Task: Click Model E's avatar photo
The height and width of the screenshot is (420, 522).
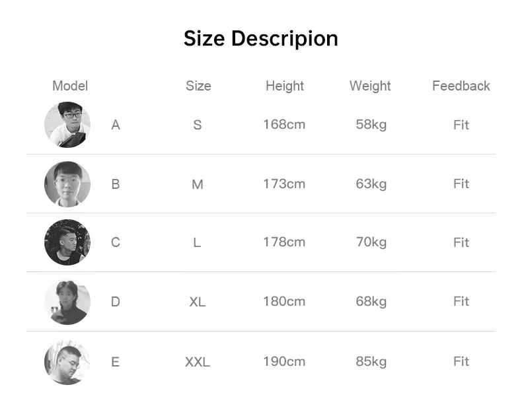Action: 67,361
